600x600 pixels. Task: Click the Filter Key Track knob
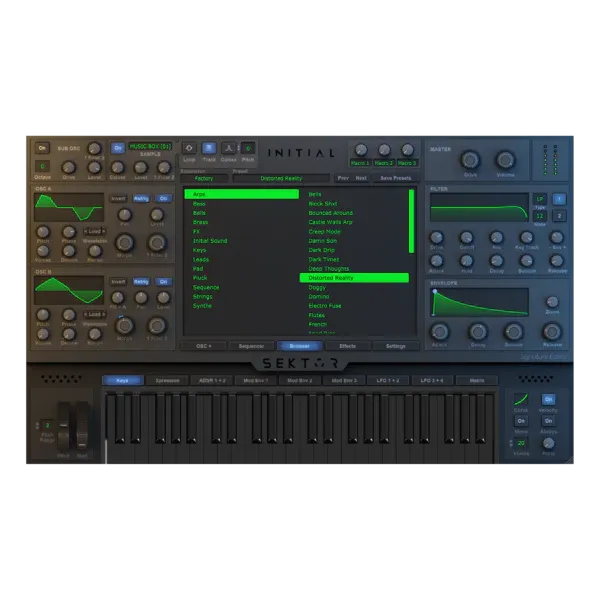[527, 238]
